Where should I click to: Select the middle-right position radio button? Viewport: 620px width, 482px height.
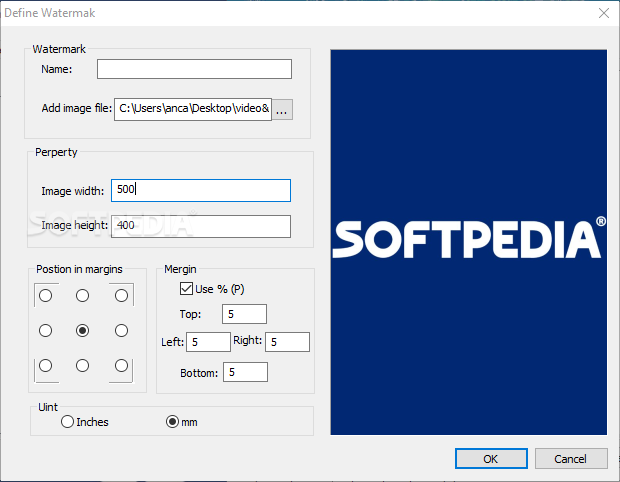click(121, 331)
